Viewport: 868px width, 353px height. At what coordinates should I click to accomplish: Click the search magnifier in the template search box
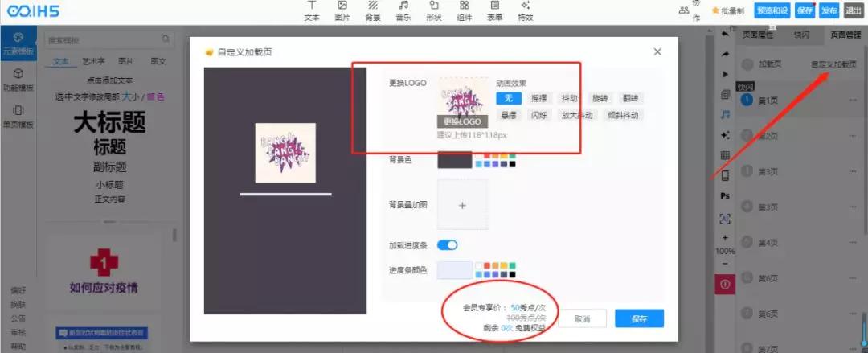tap(166, 40)
